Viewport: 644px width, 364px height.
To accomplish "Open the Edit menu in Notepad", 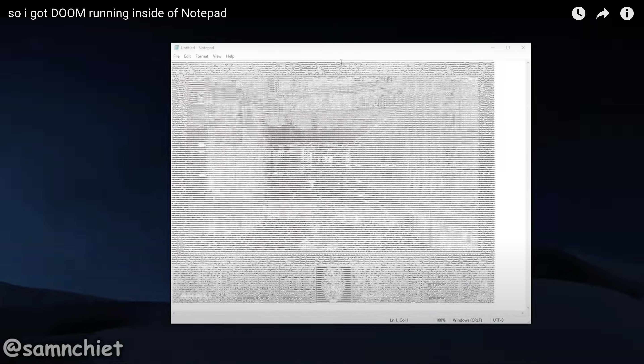I will 187,56.
